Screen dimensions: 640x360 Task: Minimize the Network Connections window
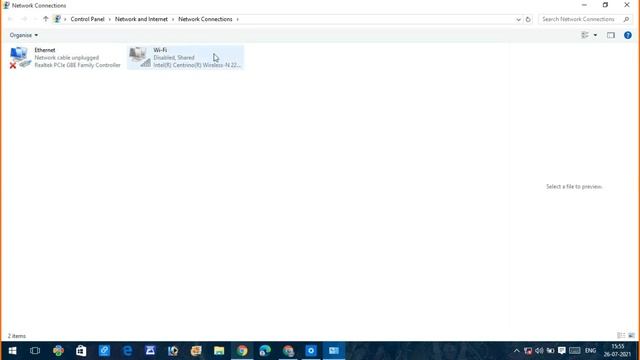(x=584, y=5)
